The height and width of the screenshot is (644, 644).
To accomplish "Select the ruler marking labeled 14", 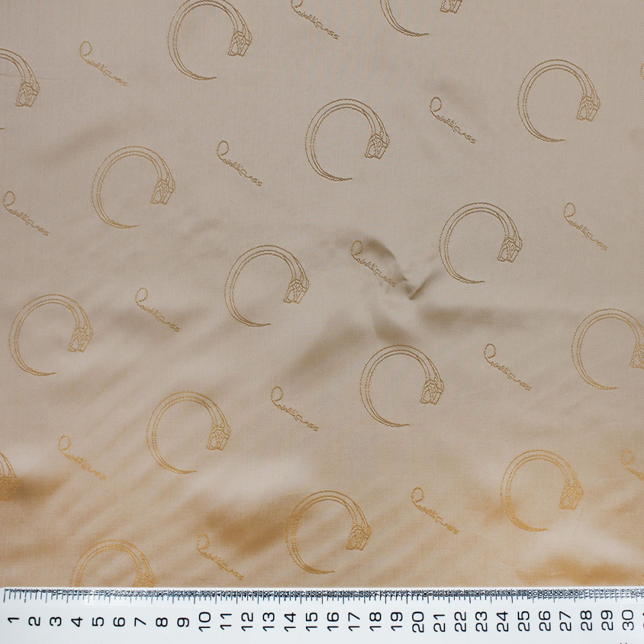I will pyautogui.click(x=290, y=621).
